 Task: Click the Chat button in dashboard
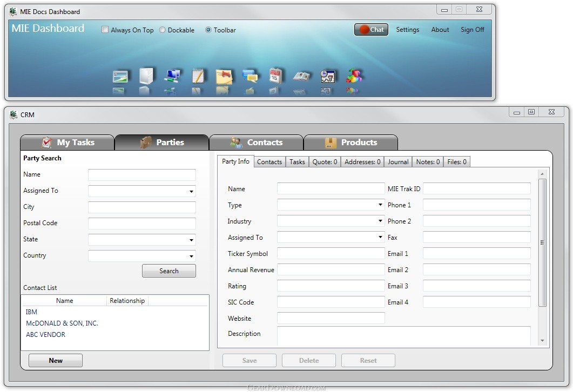[x=371, y=30]
